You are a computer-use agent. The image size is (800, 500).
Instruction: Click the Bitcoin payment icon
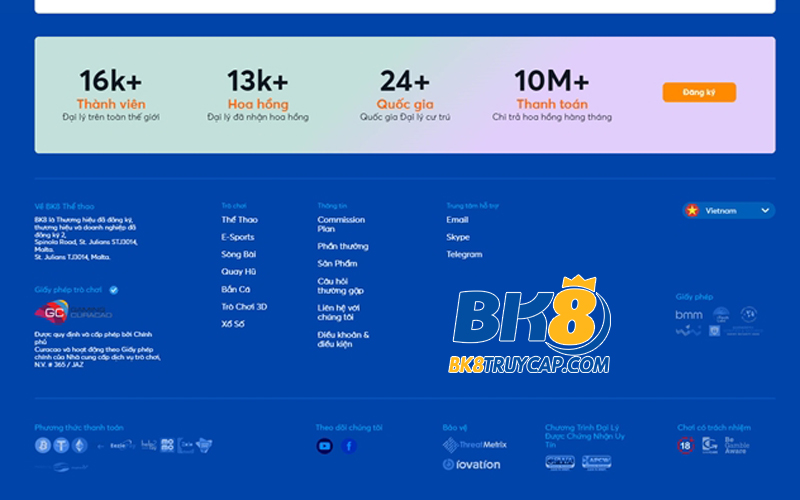click(43, 445)
